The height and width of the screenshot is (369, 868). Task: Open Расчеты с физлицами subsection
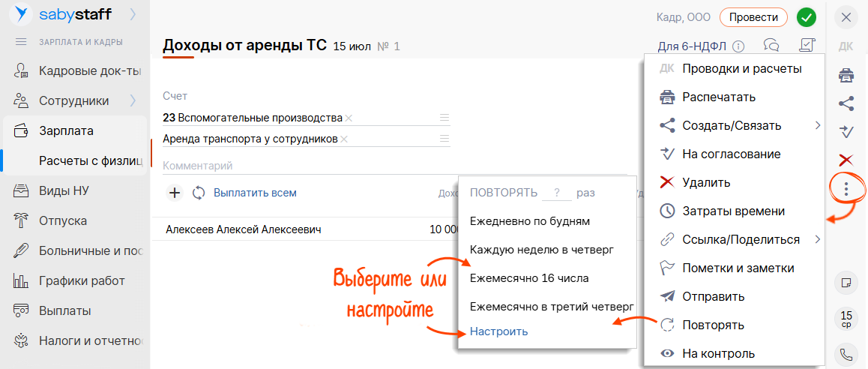click(x=91, y=160)
